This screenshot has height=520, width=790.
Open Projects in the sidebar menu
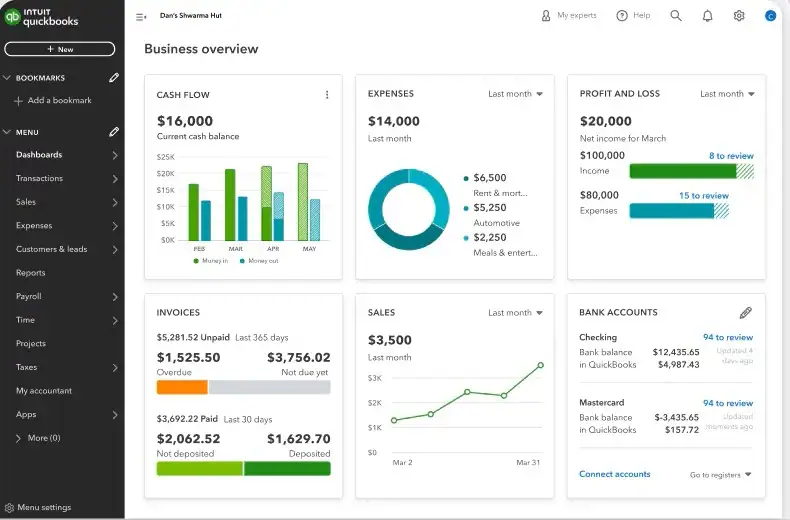pyautogui.click(x=31, y=344)
